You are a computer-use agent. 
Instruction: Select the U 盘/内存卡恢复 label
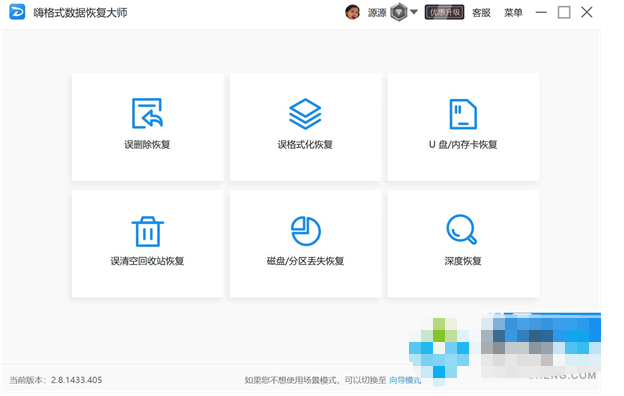pos(463,144)
